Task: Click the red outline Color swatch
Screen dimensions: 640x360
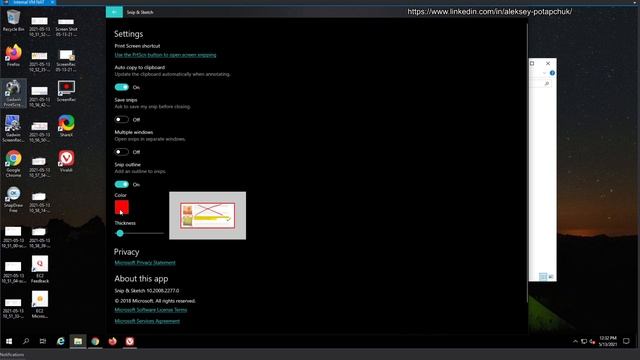Action: click(x=122, y=207)
